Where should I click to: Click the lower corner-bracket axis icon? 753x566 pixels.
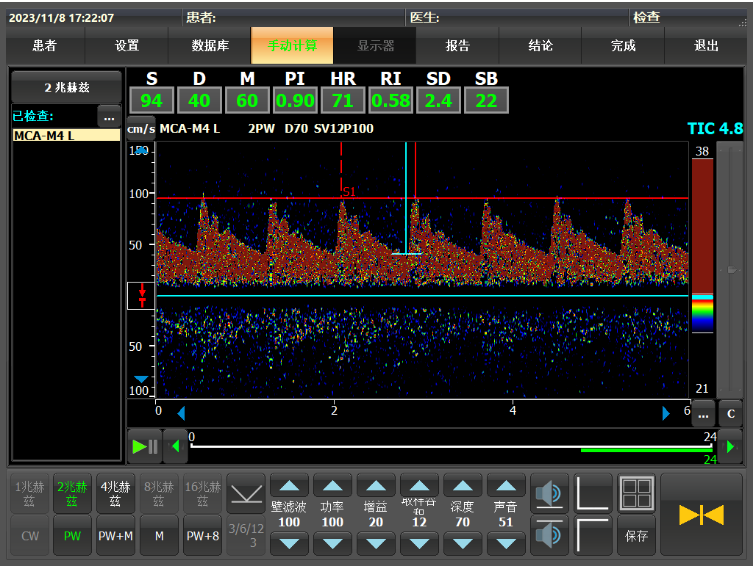593,534
